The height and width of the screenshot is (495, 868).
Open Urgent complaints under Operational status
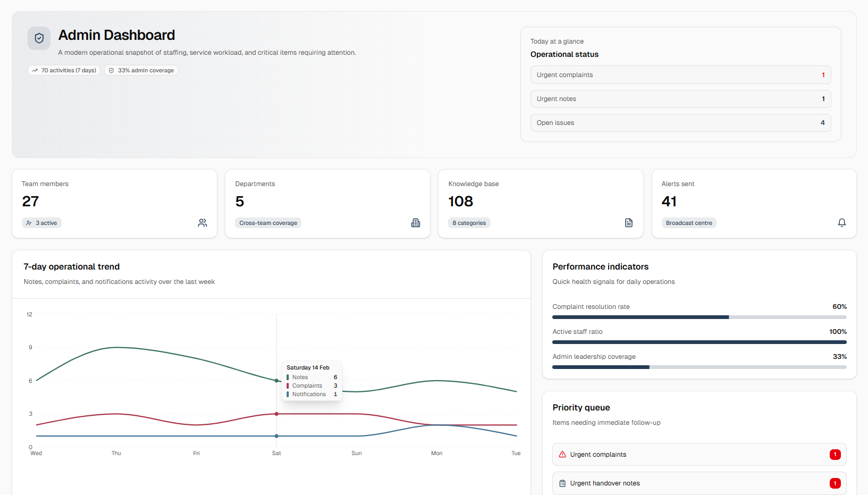(680, 74)
